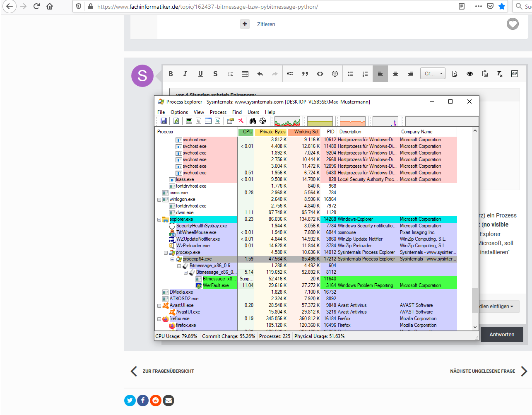Select the WerFault.exe process row
The height and width of the screenshot is (415, 532).
pos(306,285)
